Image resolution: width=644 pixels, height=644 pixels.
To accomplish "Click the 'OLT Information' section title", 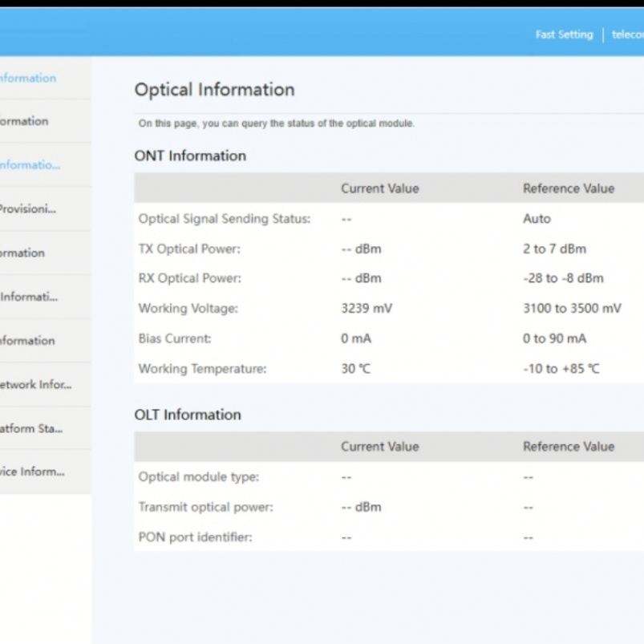I will (x=188, y=415).
